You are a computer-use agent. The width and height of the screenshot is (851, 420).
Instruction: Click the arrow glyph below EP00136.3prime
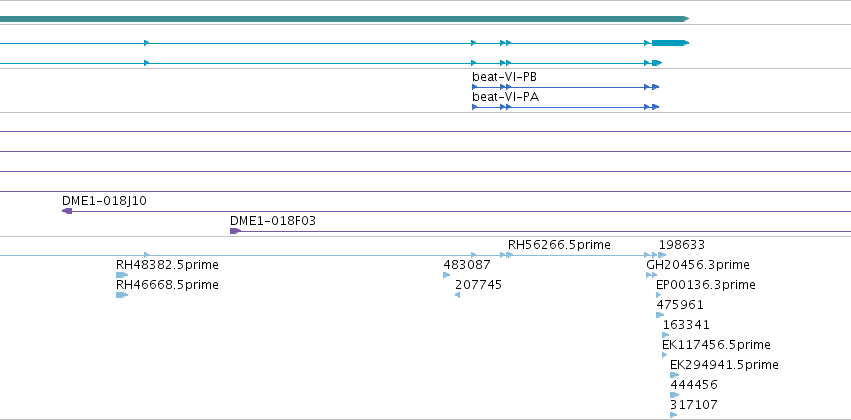click(659, 295)
